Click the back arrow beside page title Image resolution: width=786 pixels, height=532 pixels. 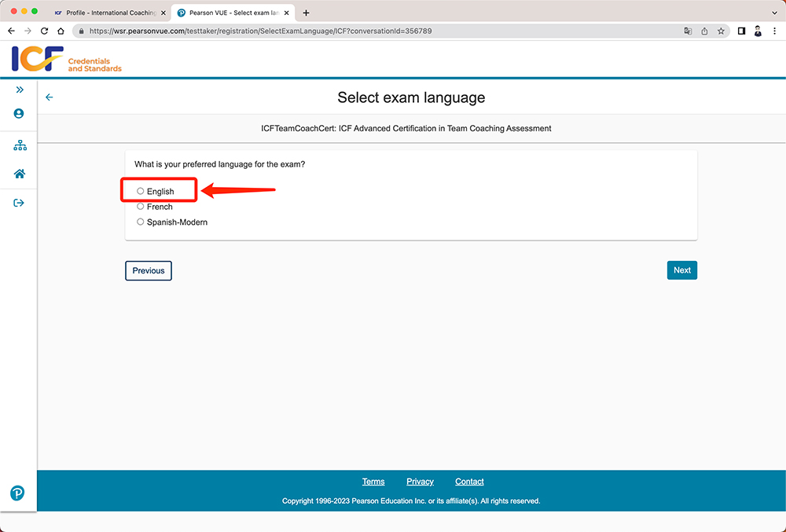pos(50,97)
